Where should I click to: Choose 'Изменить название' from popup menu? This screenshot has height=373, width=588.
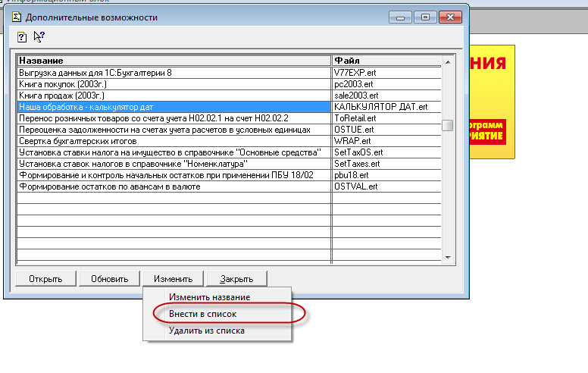coord(209,297)
